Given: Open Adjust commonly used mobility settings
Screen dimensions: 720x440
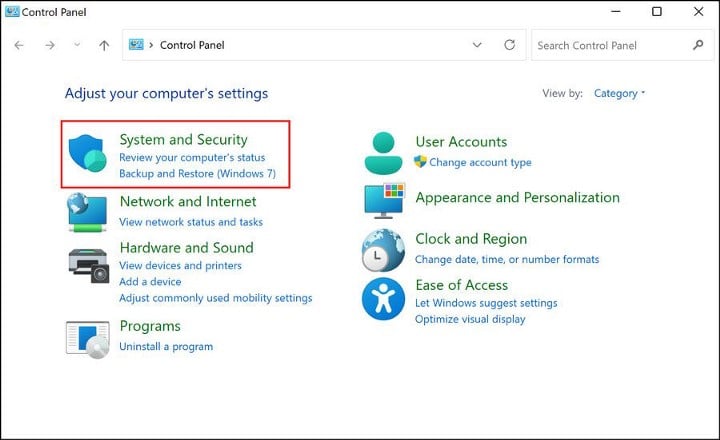Looking at the screenshot, I should point(216,298).
